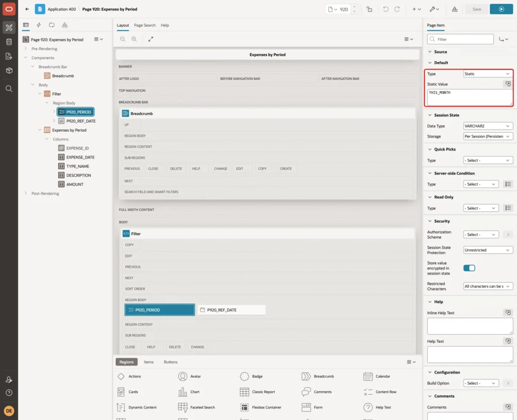
Task: Focus the property Filter search field
Action: (x=460, y=39)
